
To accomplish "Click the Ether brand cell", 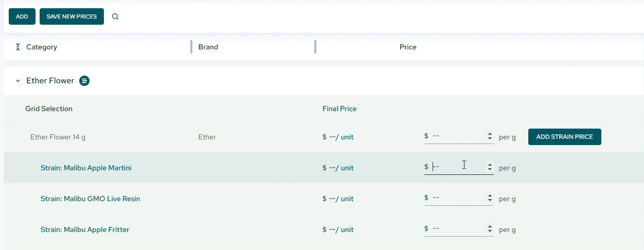I will pos(207,137).
